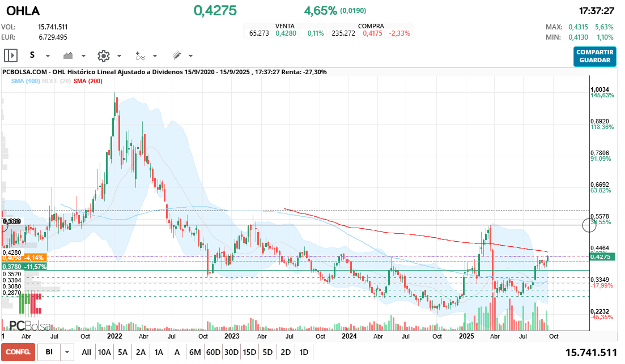This screenshot has width=625, height=364.
Task: Select the 1A time range
Action: click(159, 352)
